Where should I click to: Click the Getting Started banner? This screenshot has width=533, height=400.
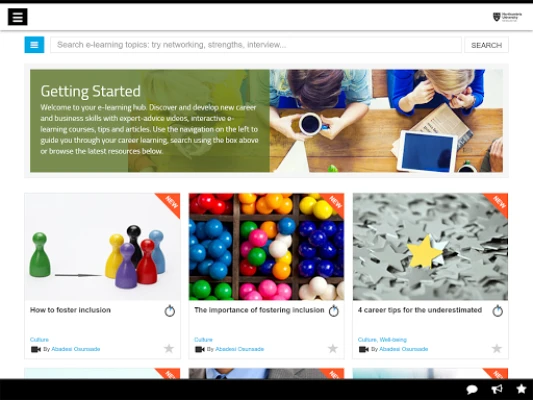click(266, 121)
